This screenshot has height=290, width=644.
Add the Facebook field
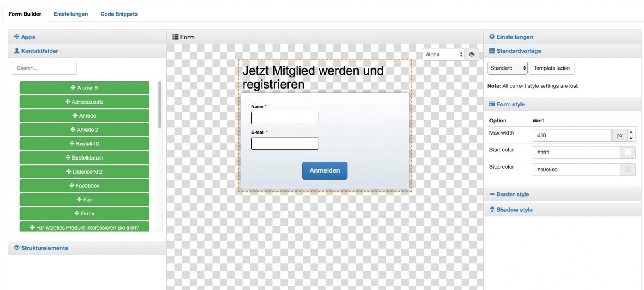coord(84,186)
